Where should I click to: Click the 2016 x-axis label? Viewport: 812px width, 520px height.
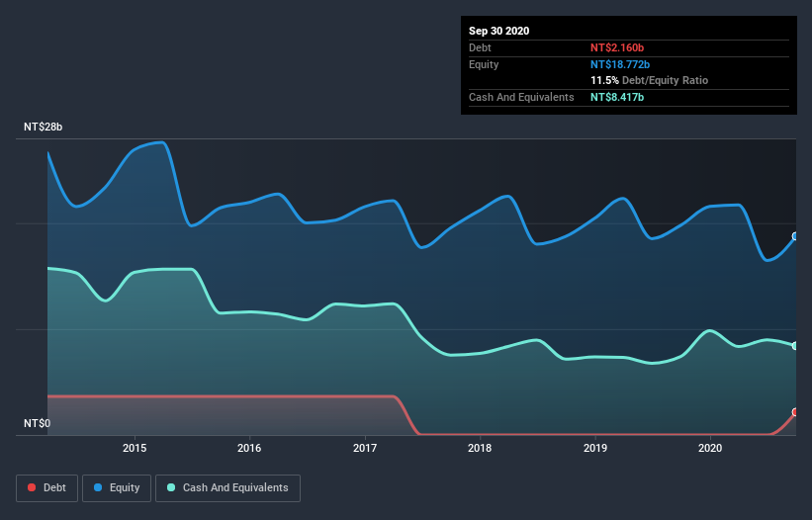click(249, 448)
